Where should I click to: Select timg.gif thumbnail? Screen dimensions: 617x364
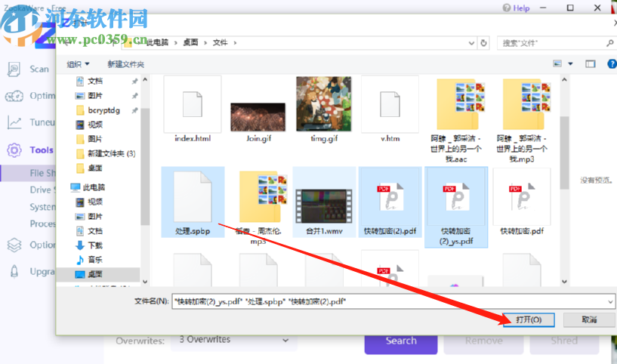(x=323, y=104)
